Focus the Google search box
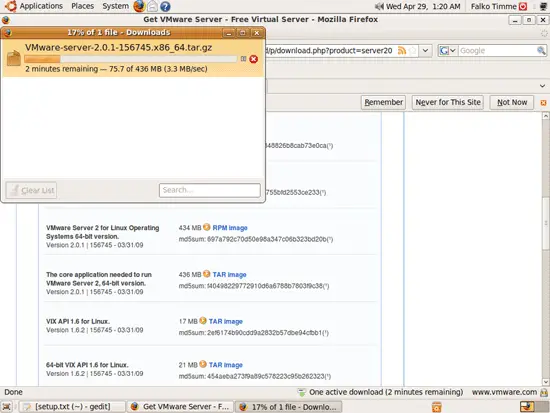This screenshot has height=413, width=550. pos(497,51)
